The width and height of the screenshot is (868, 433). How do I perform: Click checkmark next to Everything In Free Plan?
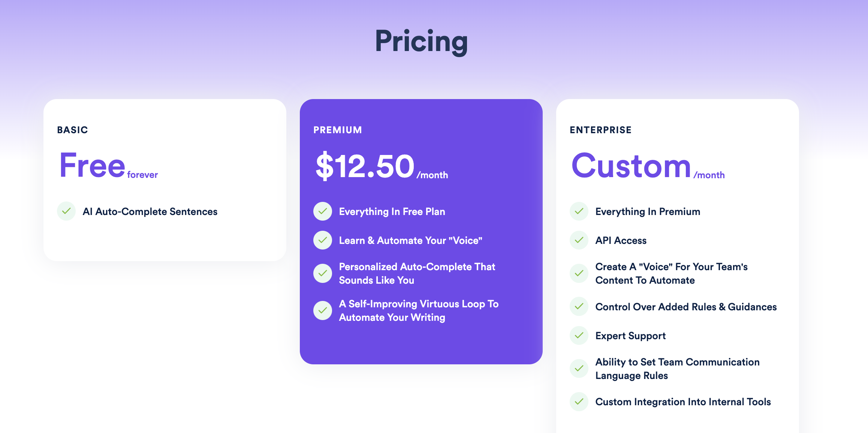point(323,211)
